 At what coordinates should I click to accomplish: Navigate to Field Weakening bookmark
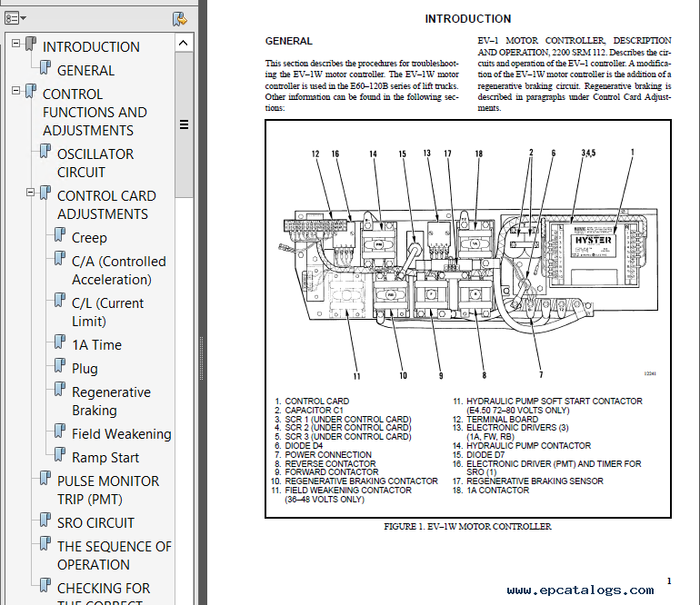pos(122,434)
